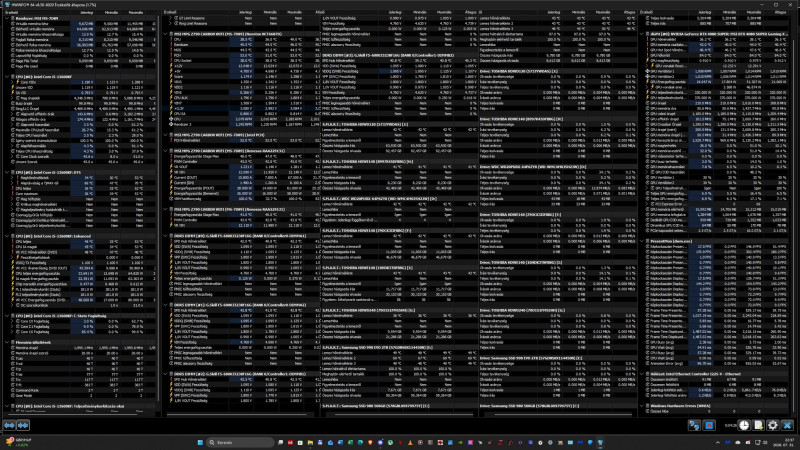The image size is (800, 450).
Task: Click the first Minimális column header
Action: 111,12
